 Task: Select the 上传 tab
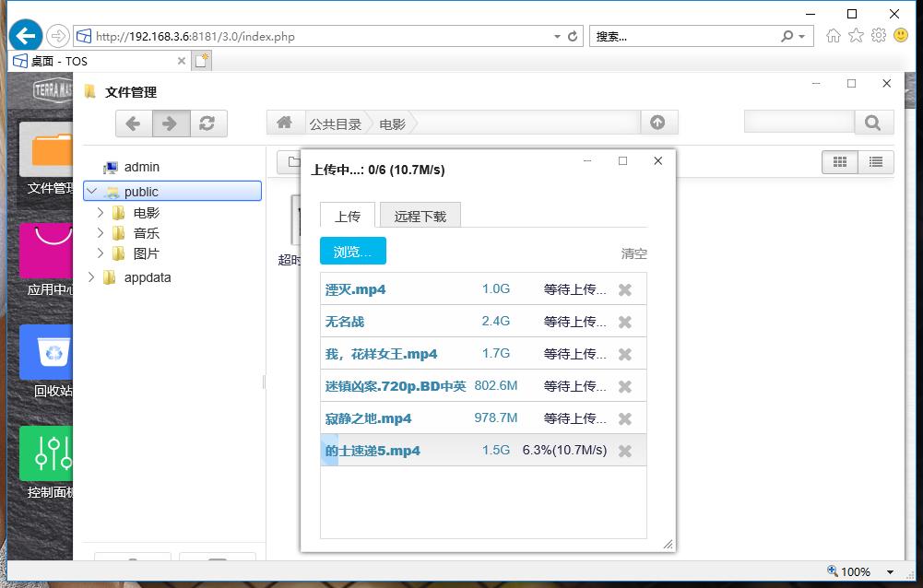pos(348,217)
